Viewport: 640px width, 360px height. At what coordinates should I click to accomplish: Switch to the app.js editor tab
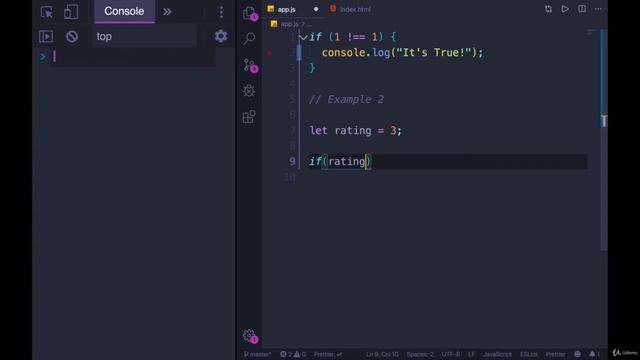286,9
